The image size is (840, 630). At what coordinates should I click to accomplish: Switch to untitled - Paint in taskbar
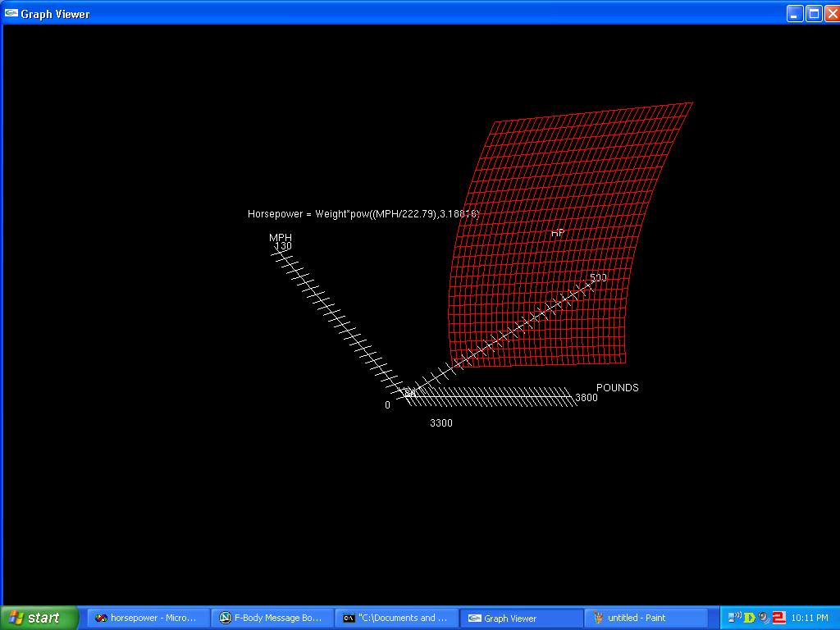(646, 618)
